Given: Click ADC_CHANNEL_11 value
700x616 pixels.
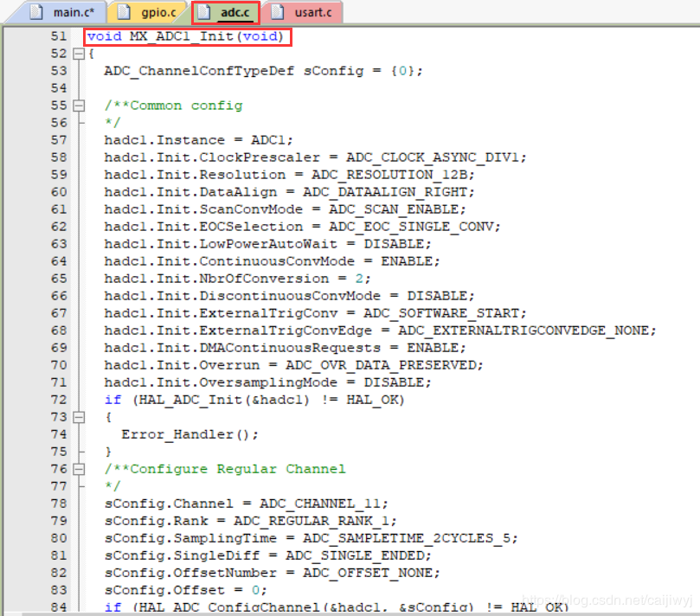Looking at the screenshot, I should click(x=320, y=504).
